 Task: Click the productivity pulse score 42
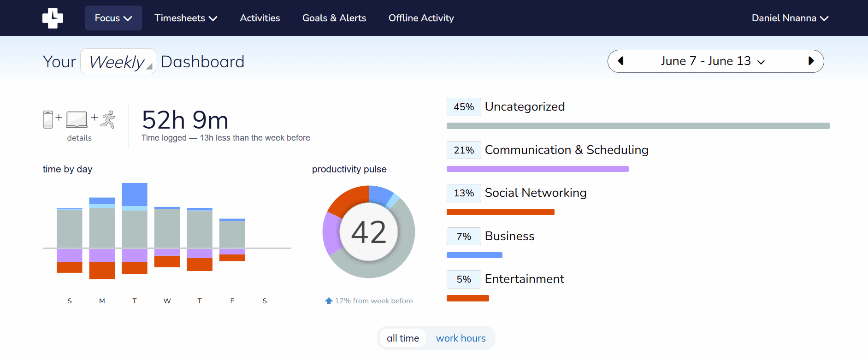(369, 232)
